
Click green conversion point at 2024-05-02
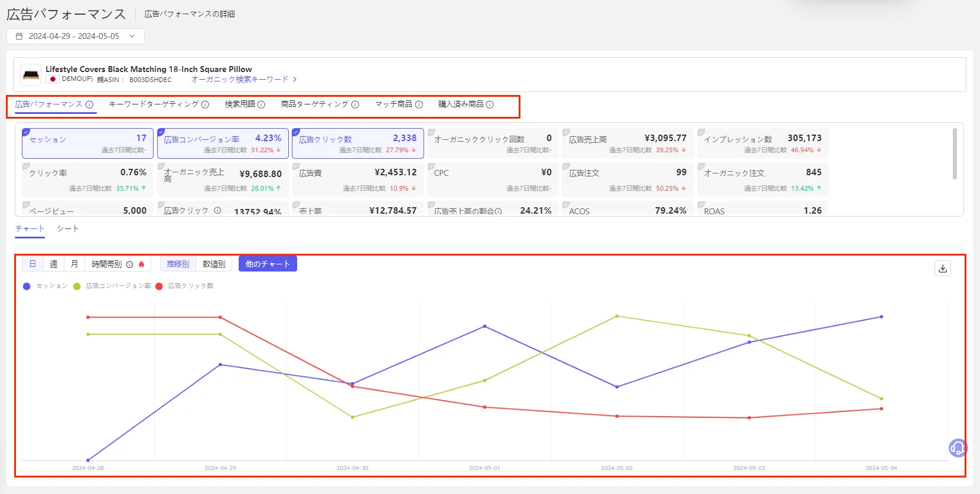coord(617,316)
